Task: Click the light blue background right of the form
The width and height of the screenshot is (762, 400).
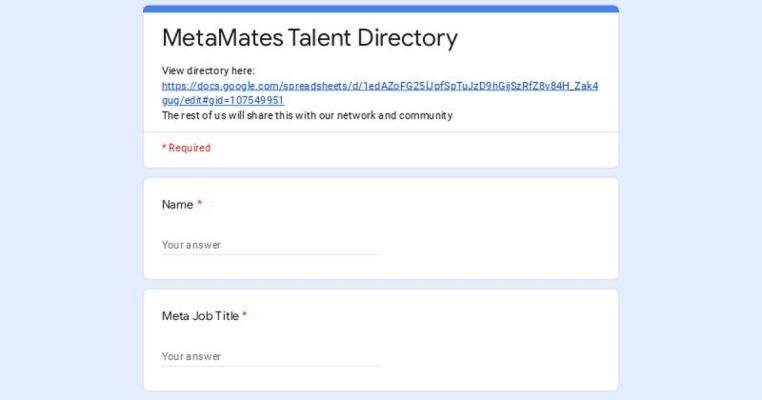Action: [x=690, y=200]
